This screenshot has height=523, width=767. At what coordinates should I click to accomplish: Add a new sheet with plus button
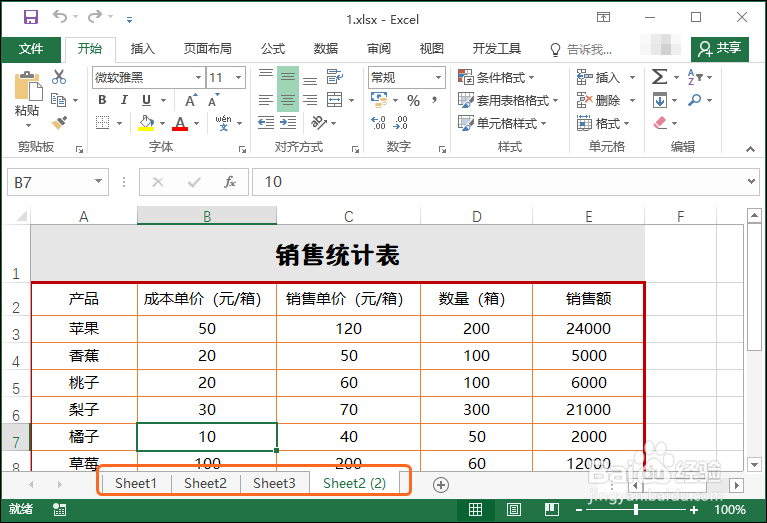pyautogui.click(x=441, y=485)
